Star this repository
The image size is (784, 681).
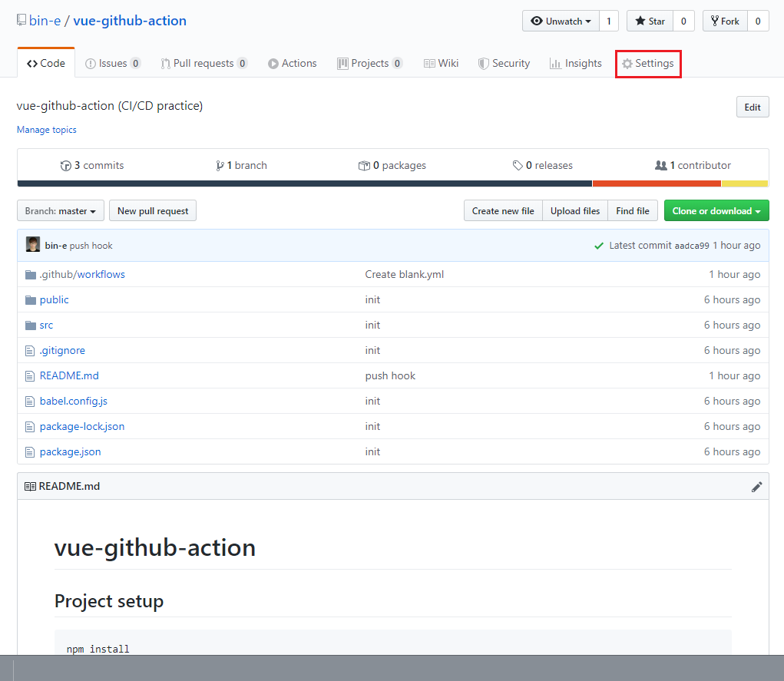pyautogui.click(x=650, y=21)
